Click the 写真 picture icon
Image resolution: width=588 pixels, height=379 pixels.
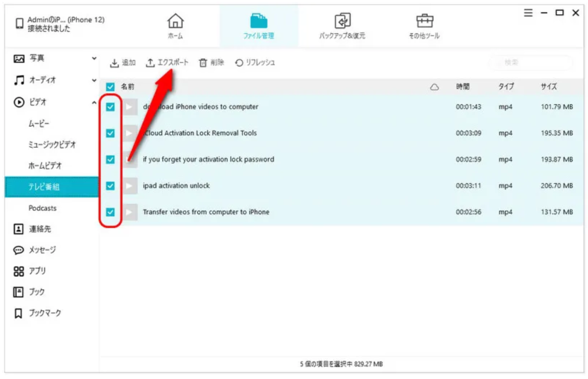(19, 58)
